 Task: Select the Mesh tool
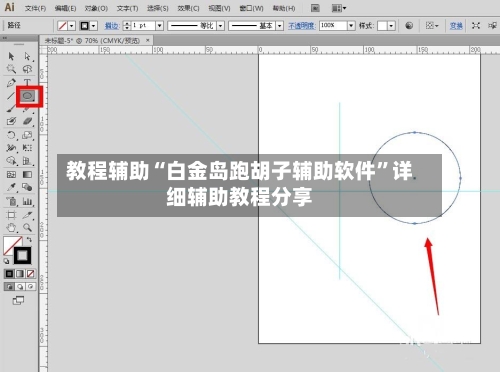click(11, 174)
